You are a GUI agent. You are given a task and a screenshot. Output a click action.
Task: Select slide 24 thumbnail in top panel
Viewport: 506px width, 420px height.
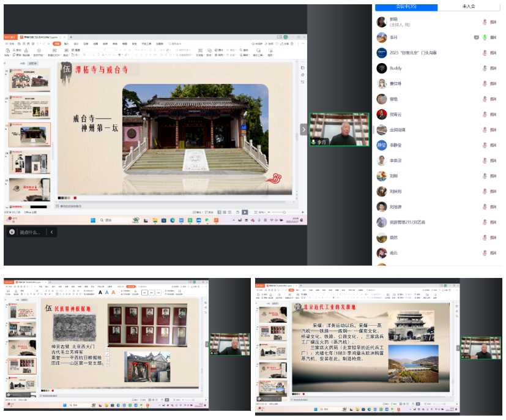[x=30, y=162]
